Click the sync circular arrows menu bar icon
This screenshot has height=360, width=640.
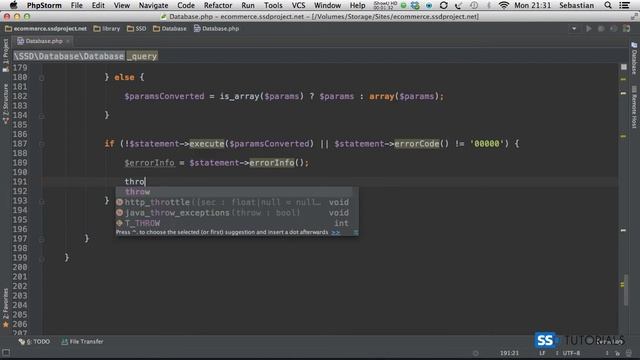point(444,5)
